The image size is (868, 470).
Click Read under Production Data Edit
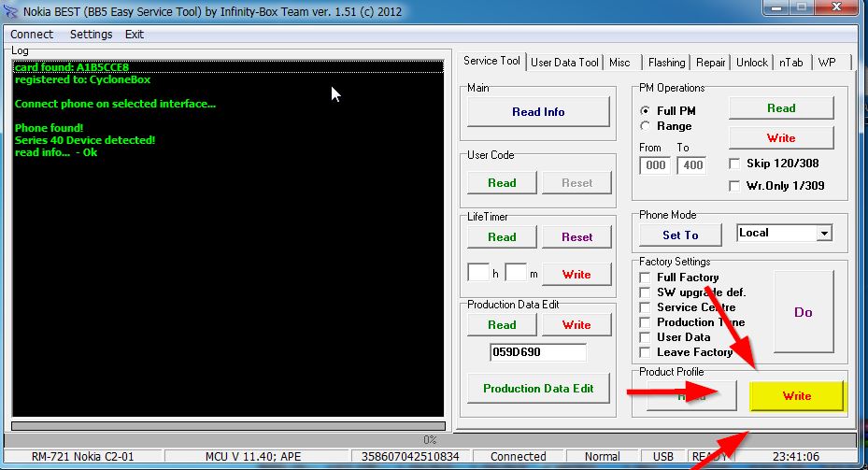click(502, 325)
